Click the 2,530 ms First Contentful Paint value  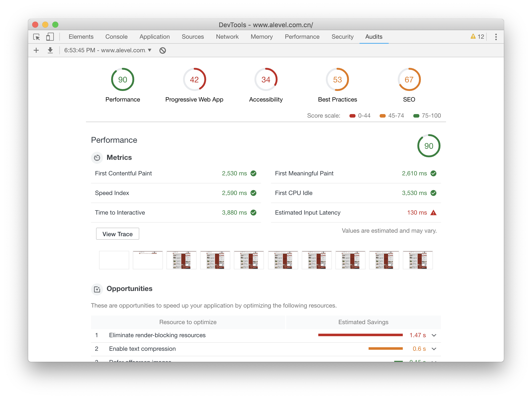click(x=234, y=173)
